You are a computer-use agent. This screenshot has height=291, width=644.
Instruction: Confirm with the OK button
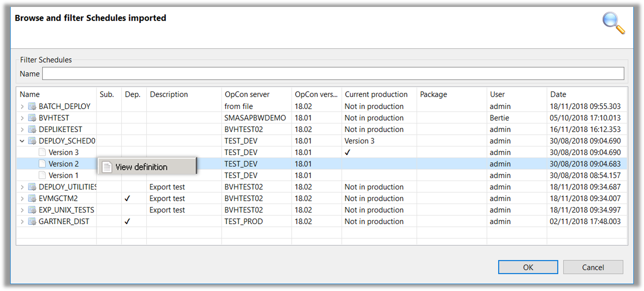(x=528, y=267)
